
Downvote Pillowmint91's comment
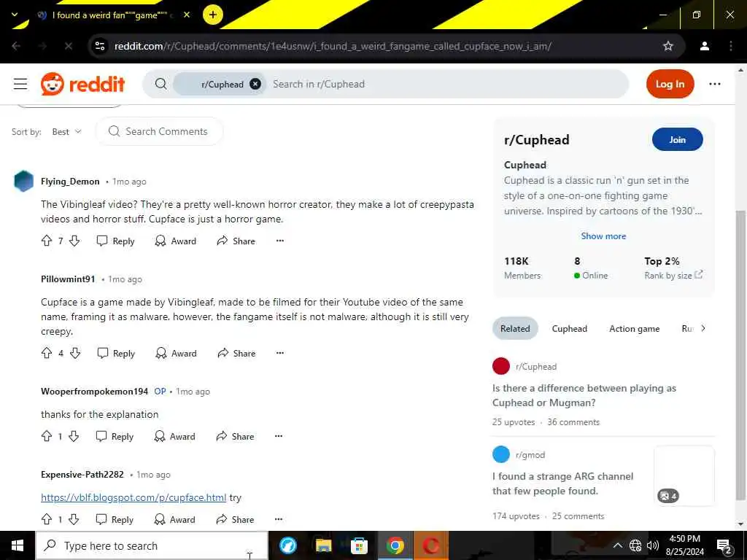coord(75,354)
